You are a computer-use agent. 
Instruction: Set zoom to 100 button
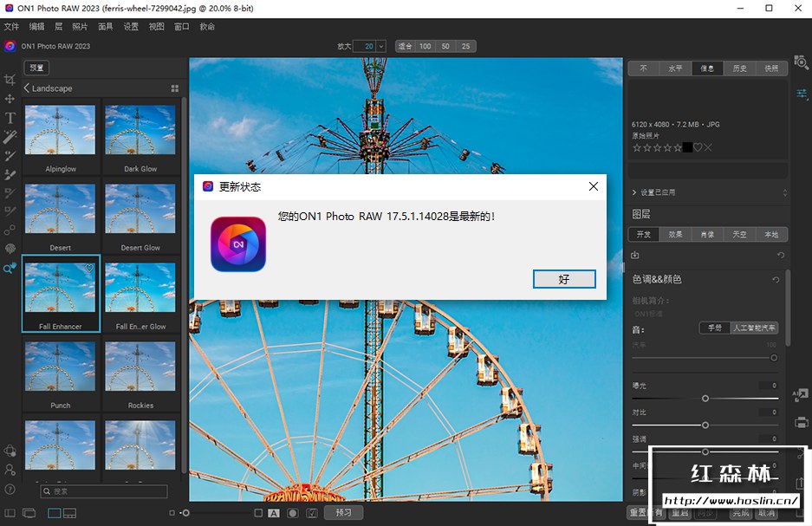pos(425,46)
